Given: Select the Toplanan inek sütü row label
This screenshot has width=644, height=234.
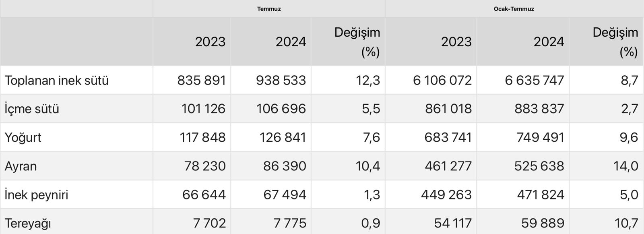Looking at the screenshot, I should tap(57, 81).
